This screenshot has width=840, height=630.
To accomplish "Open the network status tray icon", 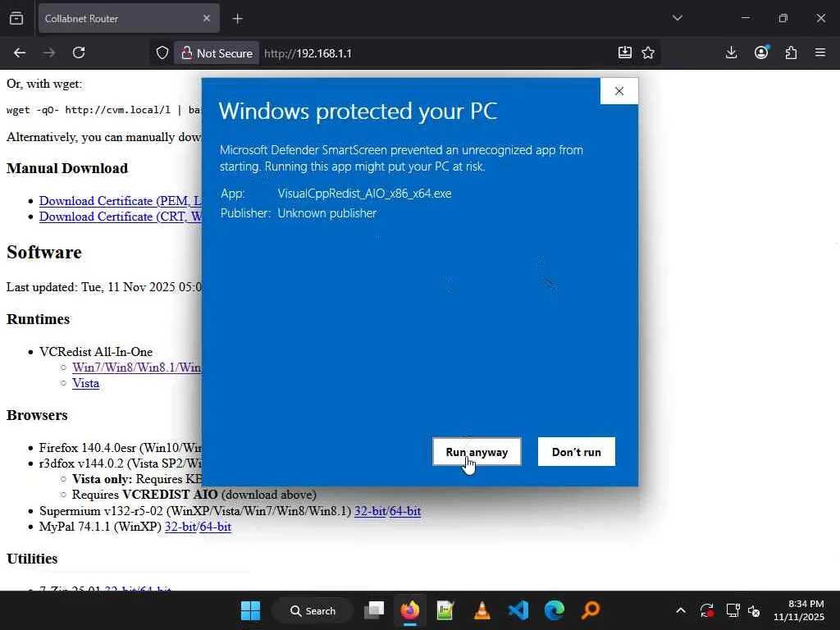I will (733, 610).
